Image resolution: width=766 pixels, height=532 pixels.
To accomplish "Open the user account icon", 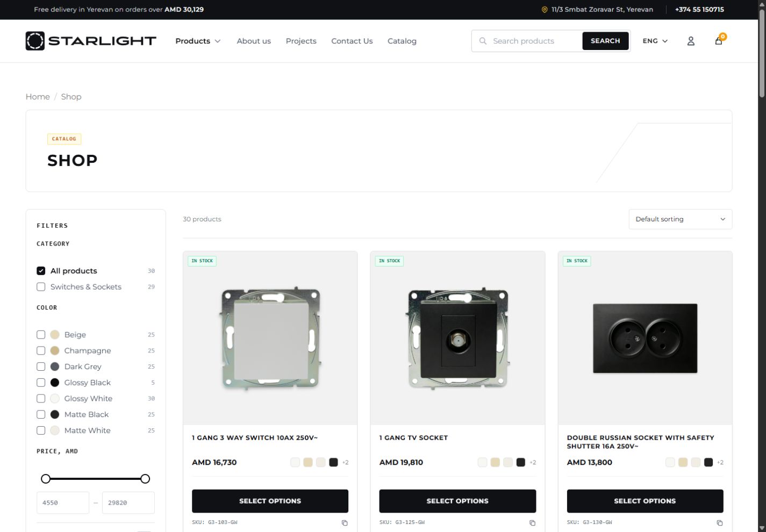I will 691,41.
